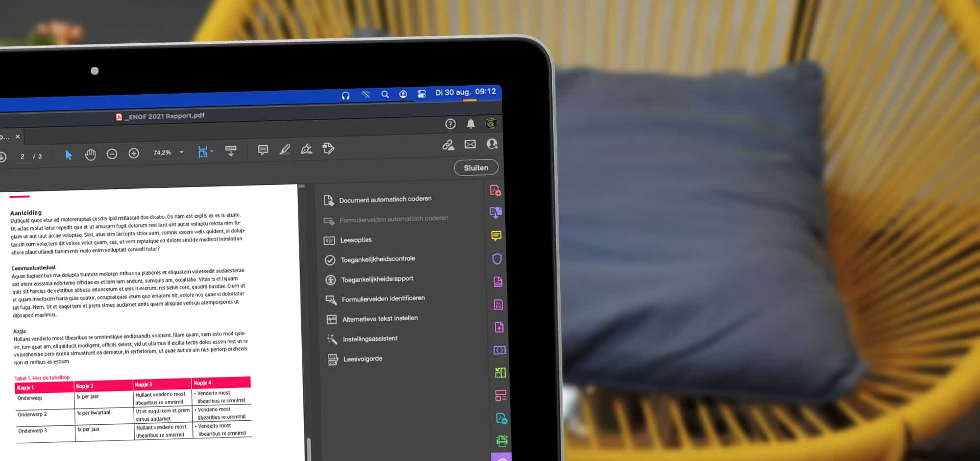
Task: Zoom out with the minus circle
Action: (x=112, y=154)
